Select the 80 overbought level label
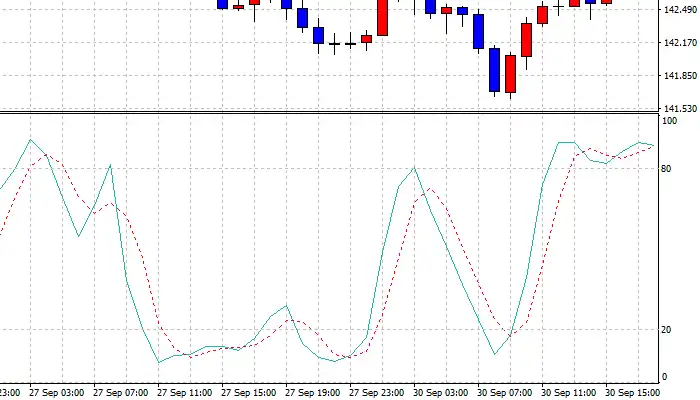Screen dimensions: 700x400 pyautogui.click(x=669, y=169)
